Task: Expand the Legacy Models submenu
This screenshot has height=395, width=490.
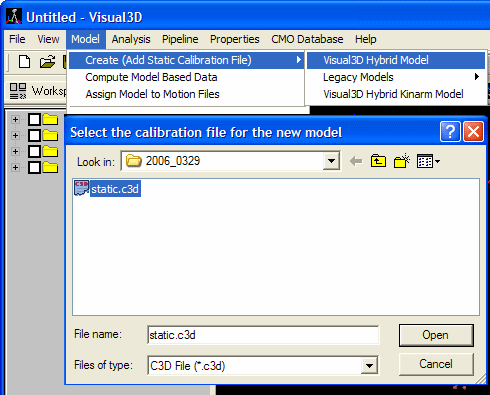Action: coord(396,77)
